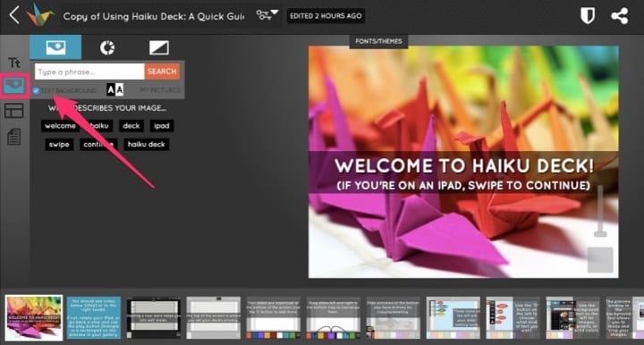Open the notes page icon in sidebar
This screenshot has width=644, height=345.
click(14, 137)
